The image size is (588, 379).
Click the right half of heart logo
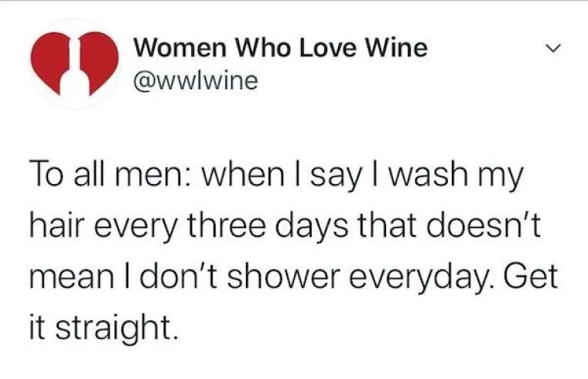[x=100, y=60]
